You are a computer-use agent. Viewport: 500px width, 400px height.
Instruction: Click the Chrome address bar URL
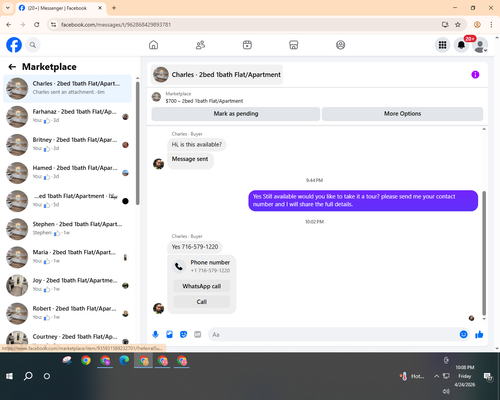pyautogui.click(x=116, y=25)
